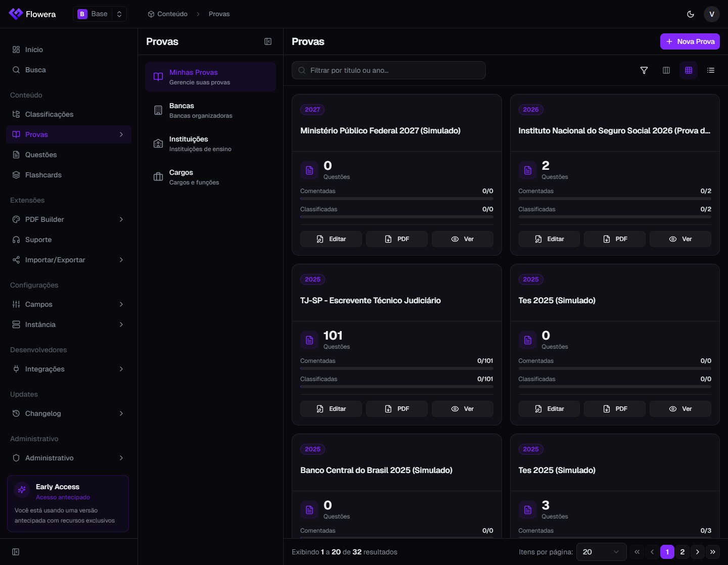Image resolution: width=728 pixels, height=565 pixels.
Task: Expand Importar/Exportar submenu
Action: [x=69, y=260]
